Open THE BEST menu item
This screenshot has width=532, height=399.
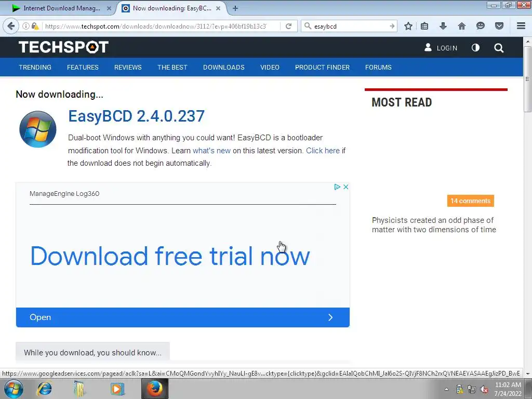click(172, 67)
